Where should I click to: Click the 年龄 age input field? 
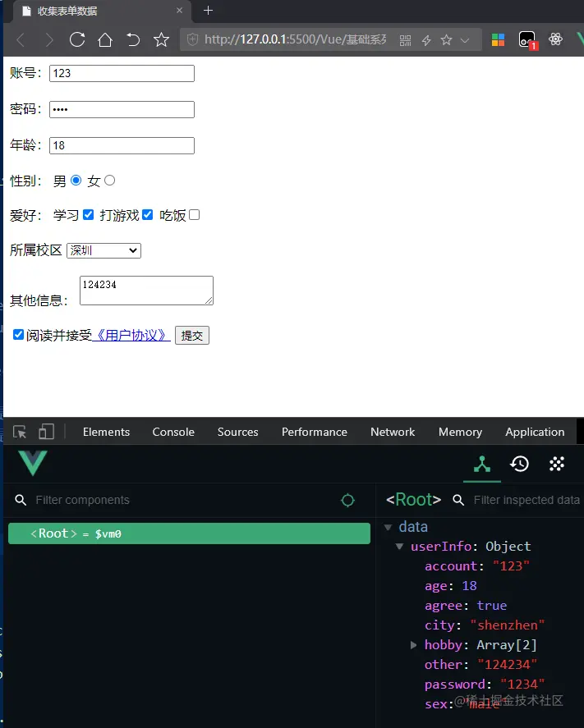click(x=122, y=146)
